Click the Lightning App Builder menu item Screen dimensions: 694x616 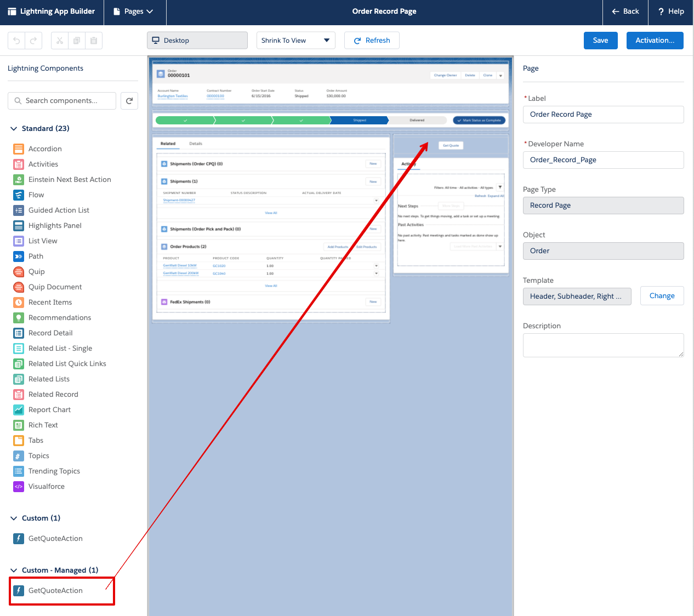tap(52, 12)
